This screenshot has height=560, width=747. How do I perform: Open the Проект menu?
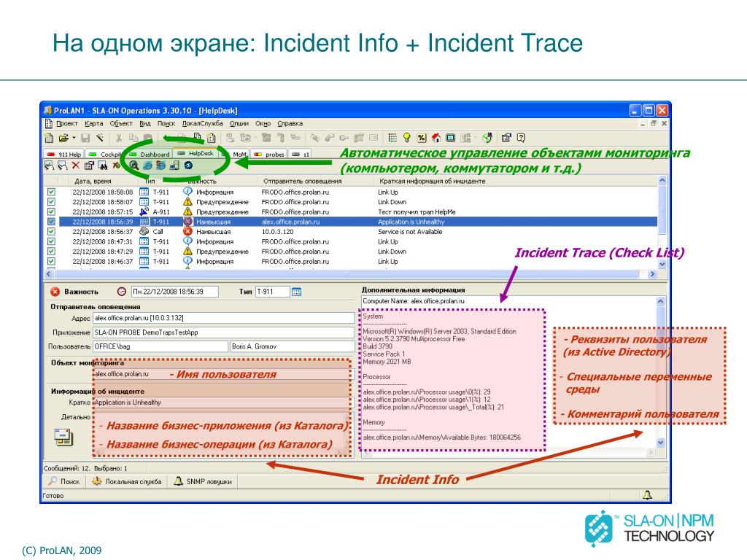click(66, 123)
